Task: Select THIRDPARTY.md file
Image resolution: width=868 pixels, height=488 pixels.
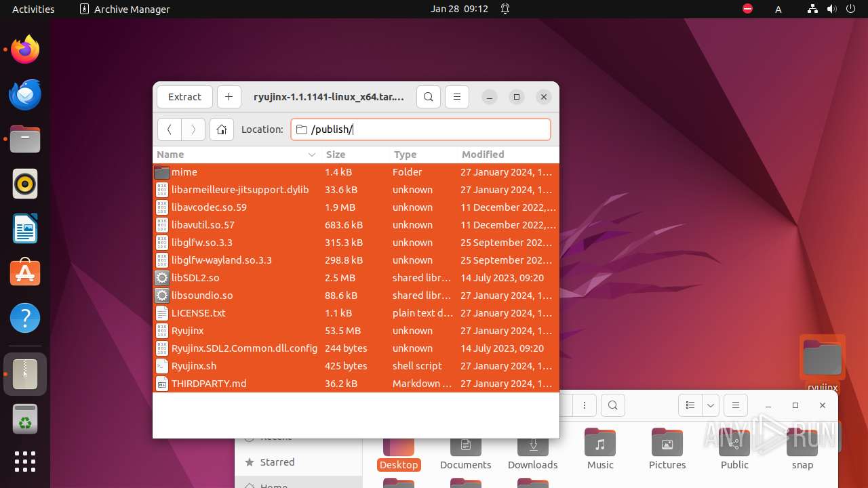Action: [356, 384]
